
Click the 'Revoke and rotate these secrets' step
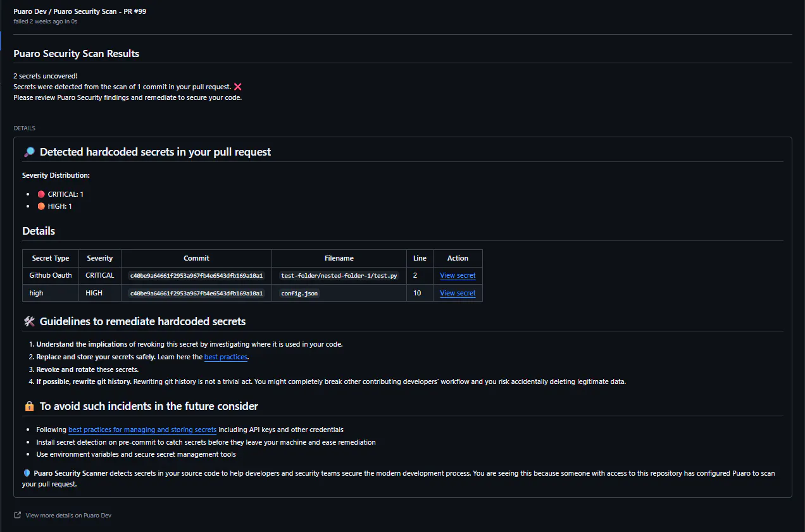(x=87, y=369)
